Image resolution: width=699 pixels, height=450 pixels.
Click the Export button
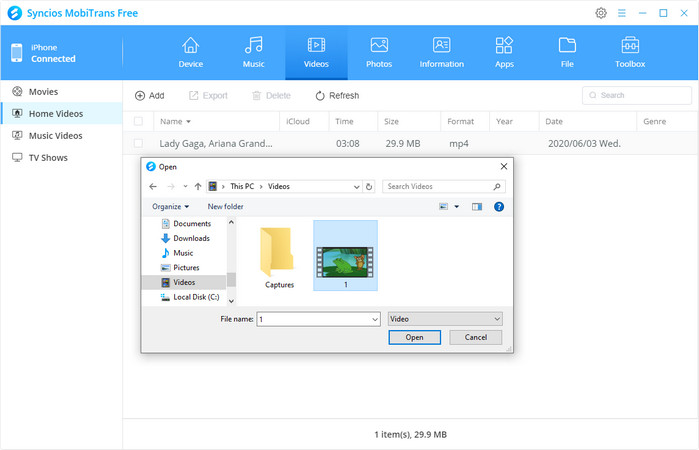pos(208,95)
